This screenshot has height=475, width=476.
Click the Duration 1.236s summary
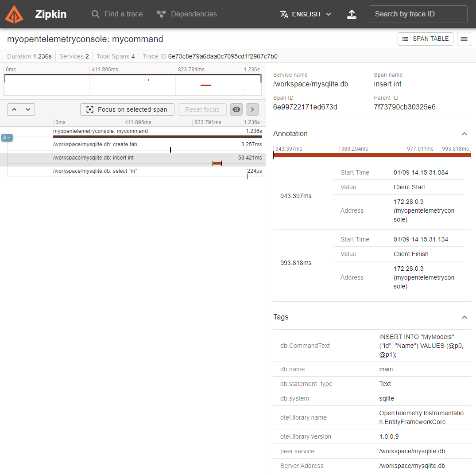pos(30,56)
